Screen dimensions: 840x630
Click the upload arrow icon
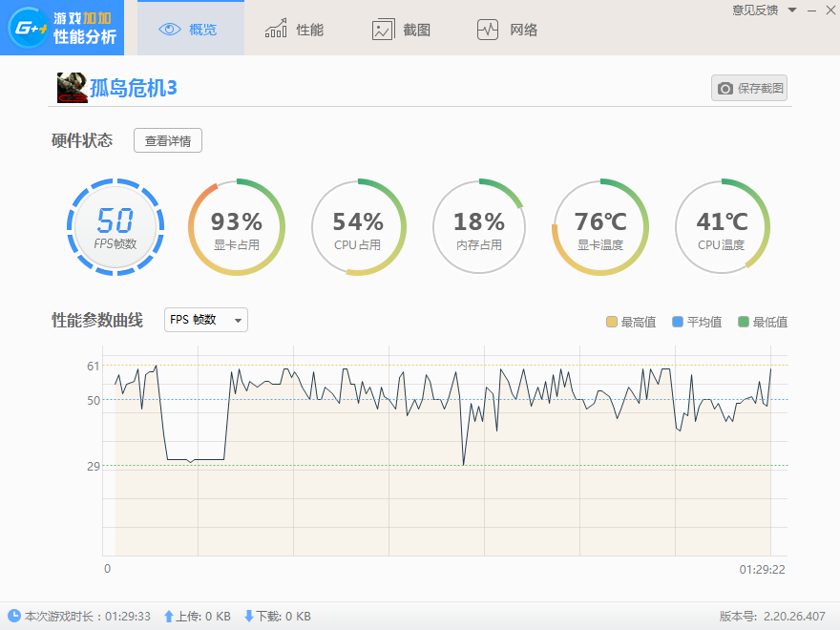168,616
